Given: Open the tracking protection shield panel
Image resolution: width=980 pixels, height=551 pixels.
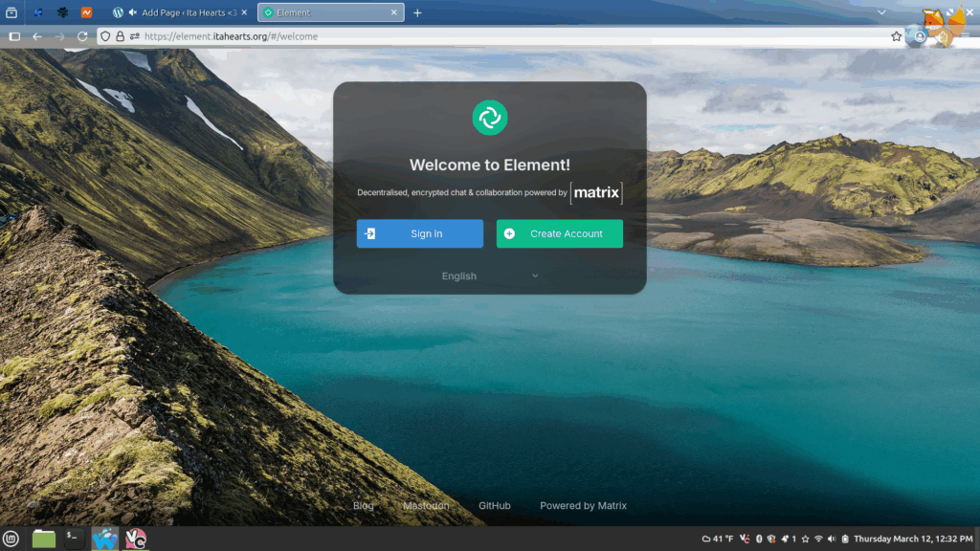Looking at the screenshot, I should click(x=105, y=36).
